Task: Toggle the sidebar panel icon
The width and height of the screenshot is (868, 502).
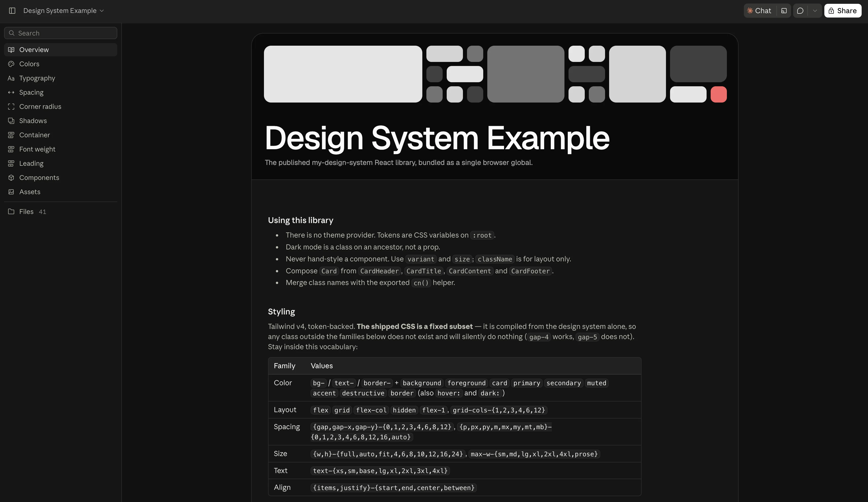Action: [x=12, y=11]
